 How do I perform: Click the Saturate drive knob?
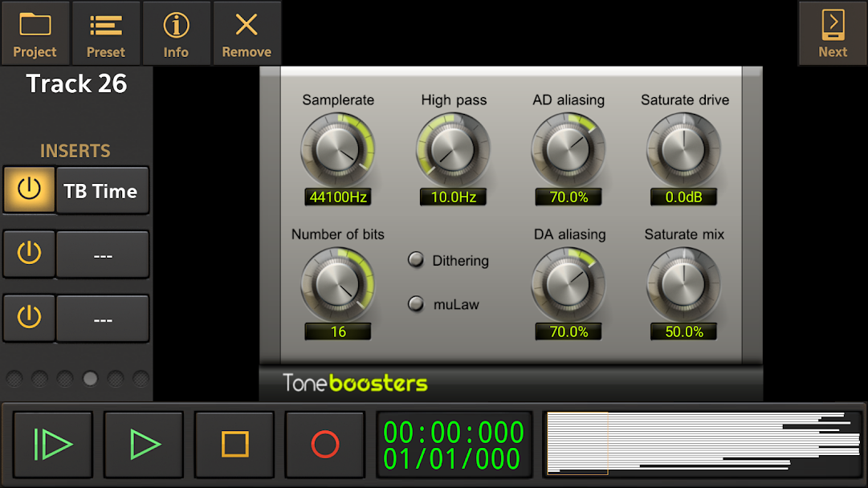pos(683,149)
